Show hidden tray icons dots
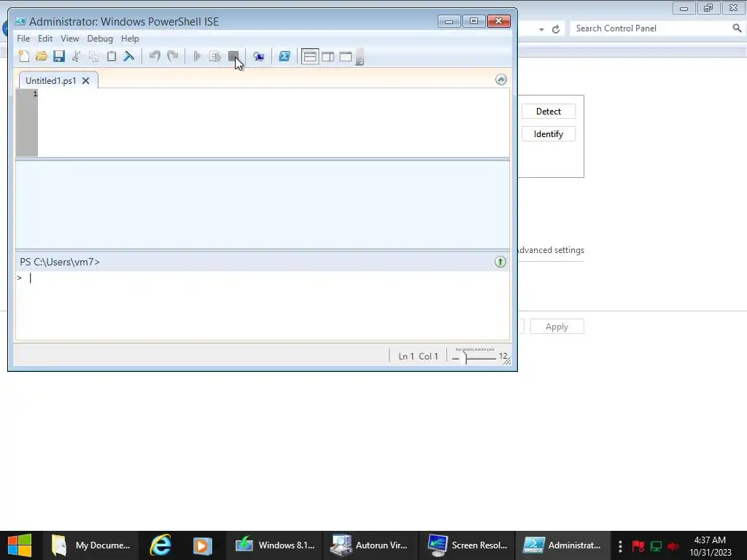Viewport: 747px width, 560px height. 620,545
